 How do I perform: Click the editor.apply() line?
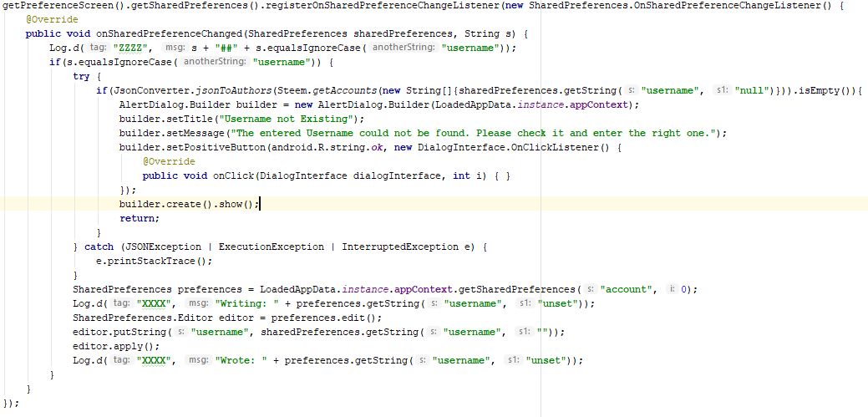[x=115, y=347]
